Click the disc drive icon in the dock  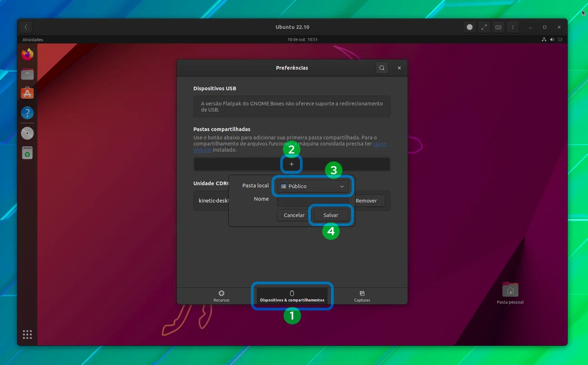[27, 133]
